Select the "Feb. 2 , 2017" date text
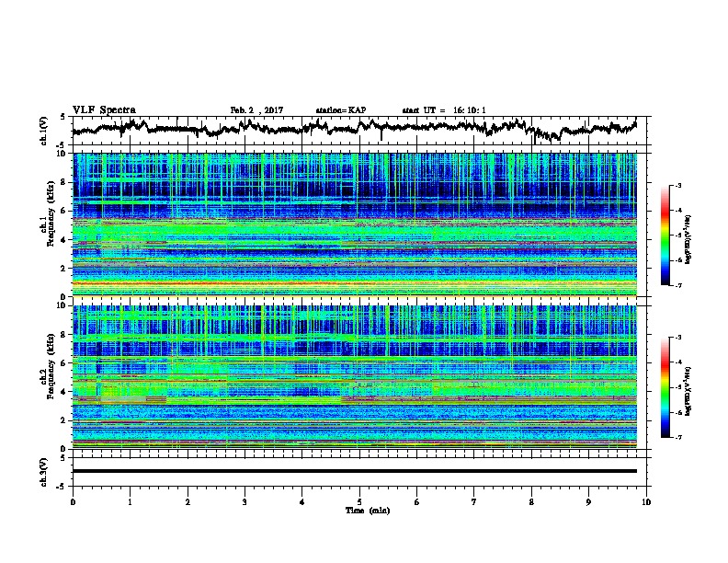 (256, 110)
